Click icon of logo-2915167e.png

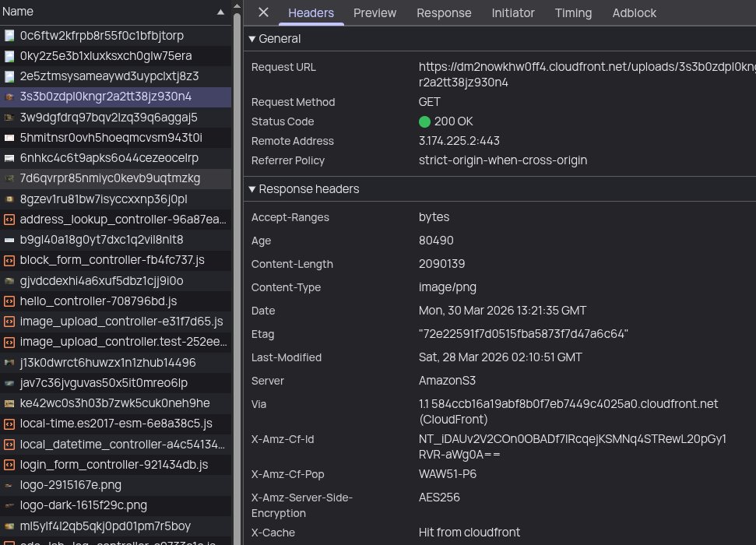point(9,485)
